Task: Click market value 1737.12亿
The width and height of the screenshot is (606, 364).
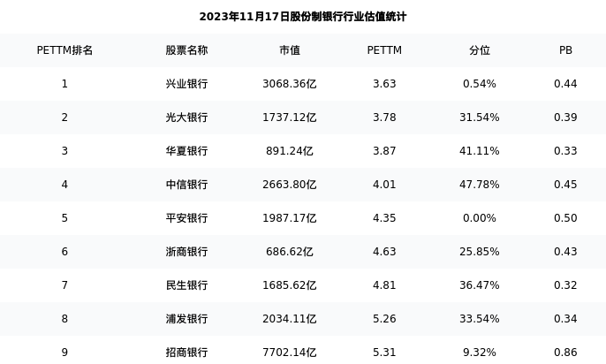Action: point(290,118)
